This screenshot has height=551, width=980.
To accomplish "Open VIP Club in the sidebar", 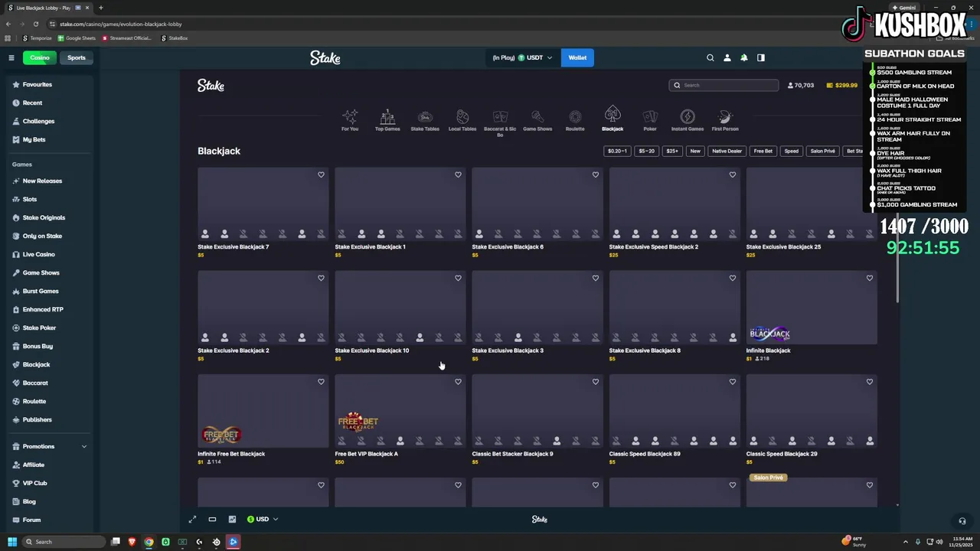I will click(34, 483).
